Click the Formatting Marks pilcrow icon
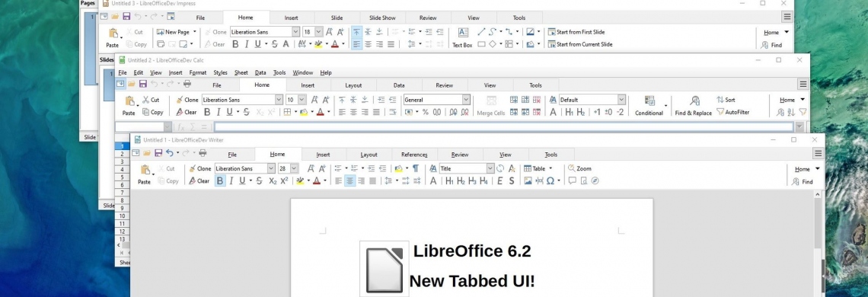The height and width of the screenshot is (297, 868). [x=415, y=168]
